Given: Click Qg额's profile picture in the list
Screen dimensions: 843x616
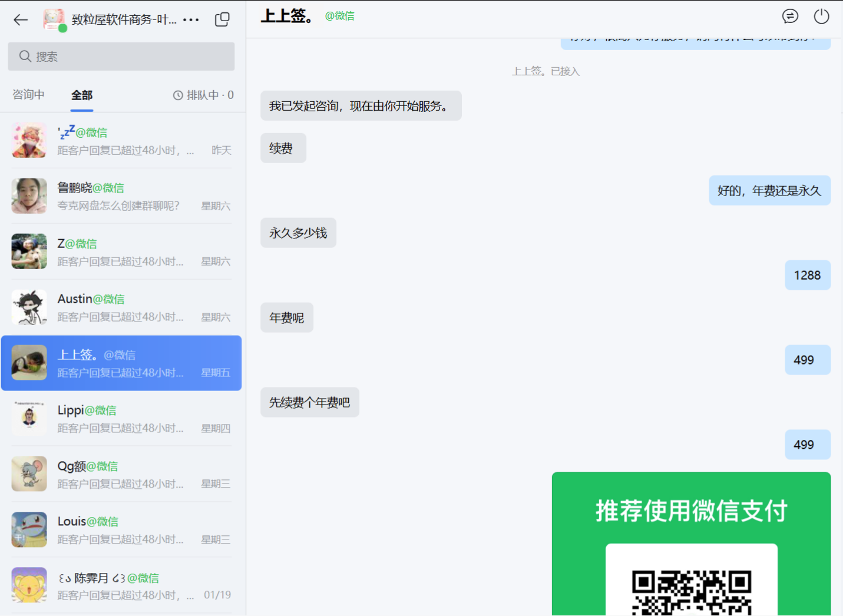Looking at the screenshot, I should [x=29, y=473].
